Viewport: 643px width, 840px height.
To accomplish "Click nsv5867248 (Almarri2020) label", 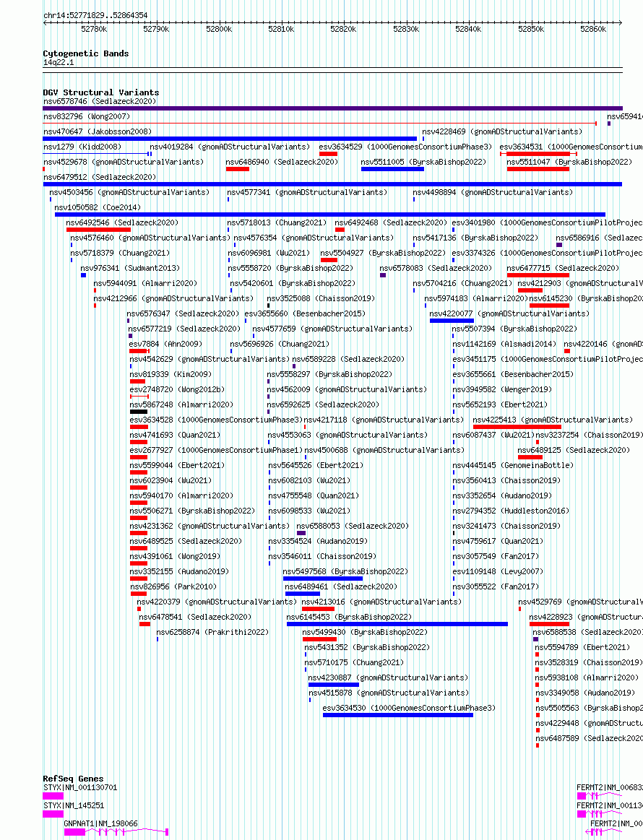I will pos(181,404).
